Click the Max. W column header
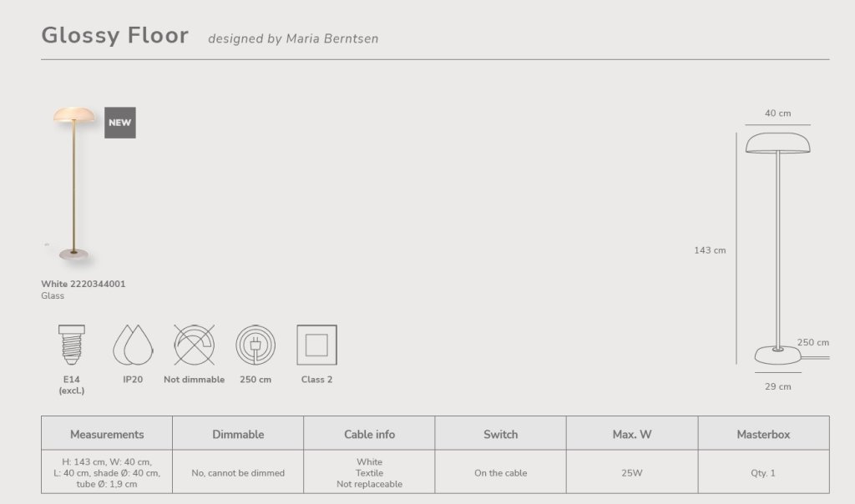The image size is (855, 504). point(632,434)
